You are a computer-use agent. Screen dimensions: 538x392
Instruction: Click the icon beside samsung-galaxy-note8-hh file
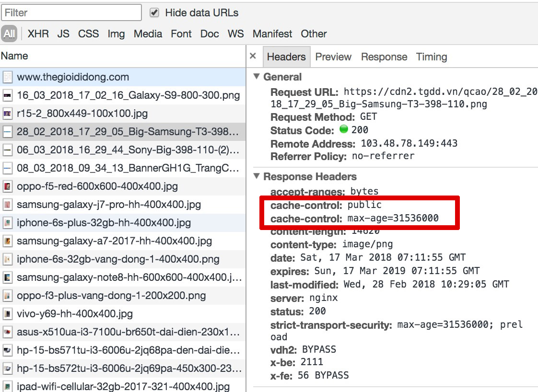pos(7,277)
